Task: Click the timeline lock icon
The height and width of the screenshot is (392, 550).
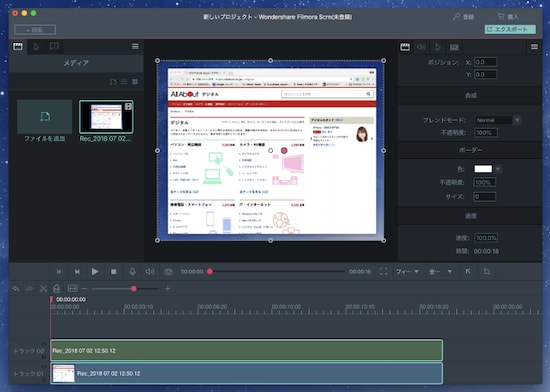Action: tap(56, 288)
